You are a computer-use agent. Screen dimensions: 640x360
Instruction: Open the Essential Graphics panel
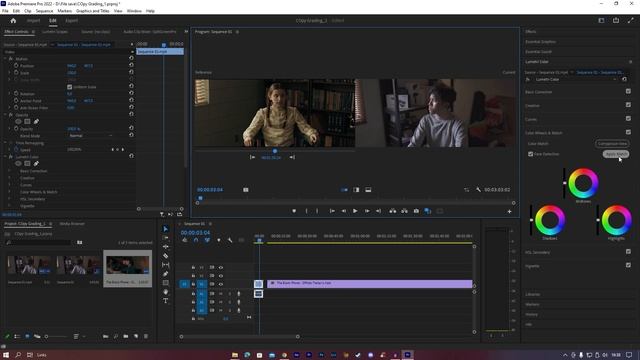[x=540, y=42]
